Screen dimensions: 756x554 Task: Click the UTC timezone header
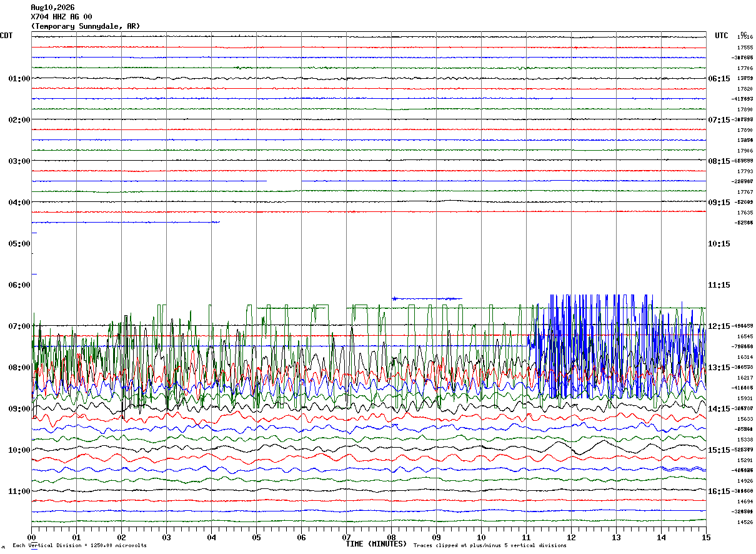tap(722, 36)
